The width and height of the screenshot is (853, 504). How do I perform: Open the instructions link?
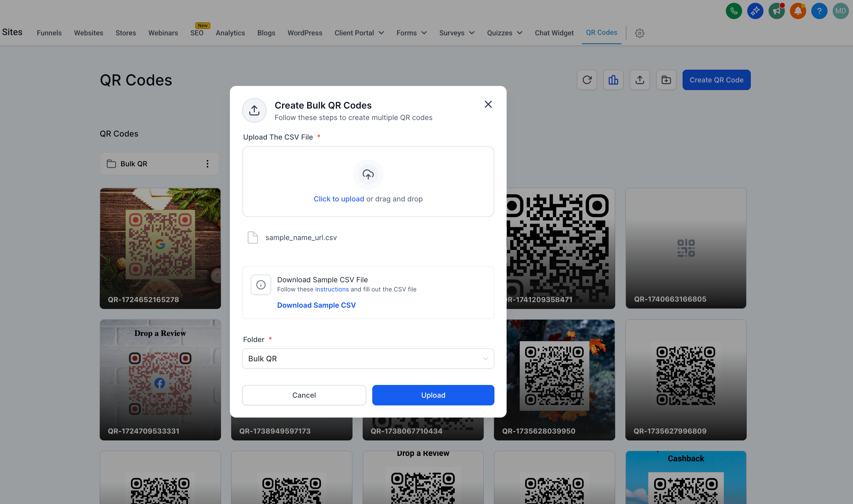coord(332,289)
